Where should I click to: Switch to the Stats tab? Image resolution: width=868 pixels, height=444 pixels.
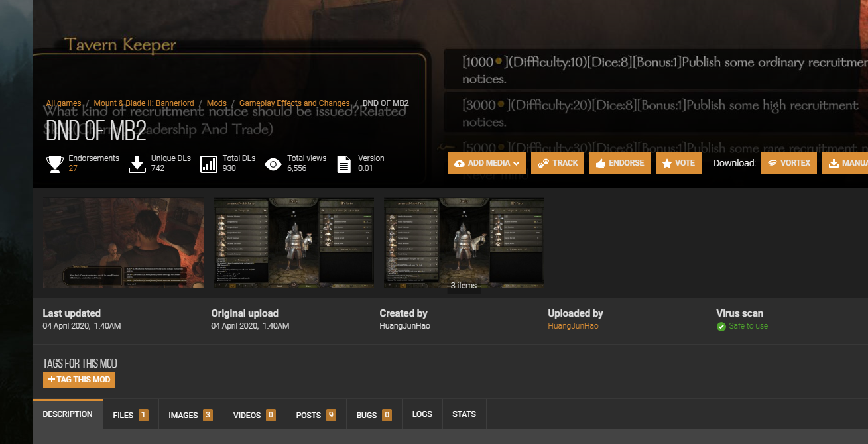click(464, 414)
